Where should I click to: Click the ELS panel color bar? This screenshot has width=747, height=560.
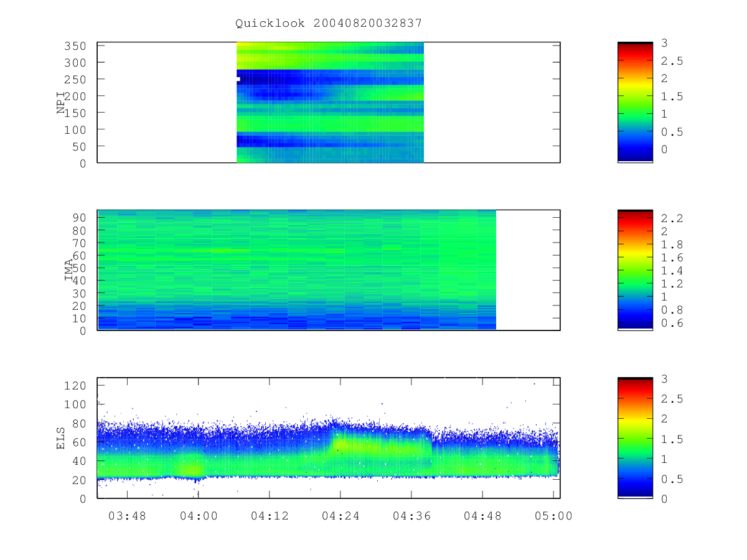point(635,437)
